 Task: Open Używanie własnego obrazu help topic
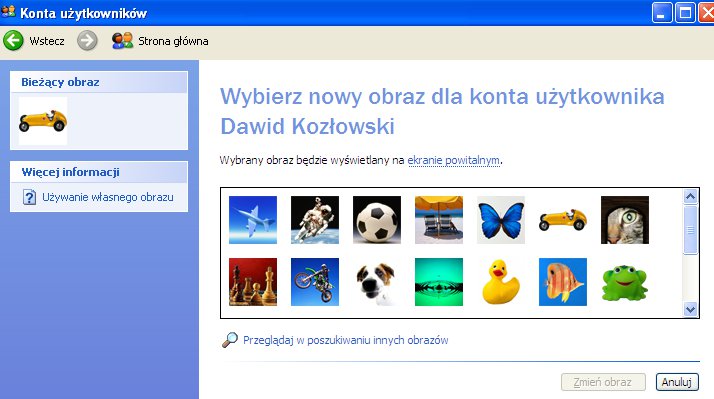107,197
